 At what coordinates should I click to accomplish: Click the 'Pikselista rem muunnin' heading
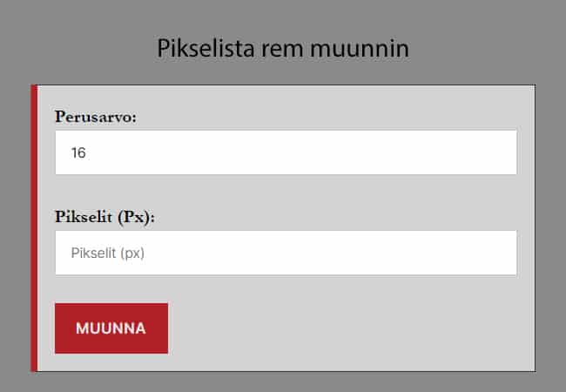pyautogui.click(x=283, y=48)
